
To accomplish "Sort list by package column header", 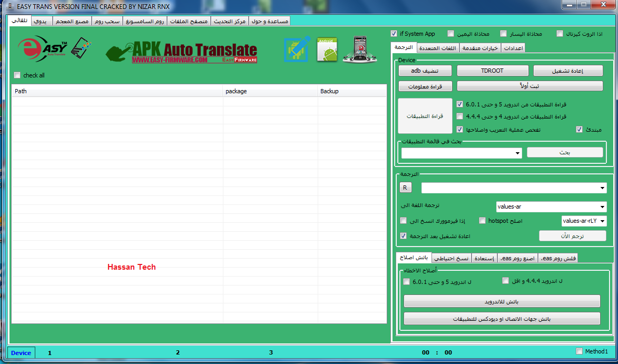I will pyautogui.click(x=270, y=91).
